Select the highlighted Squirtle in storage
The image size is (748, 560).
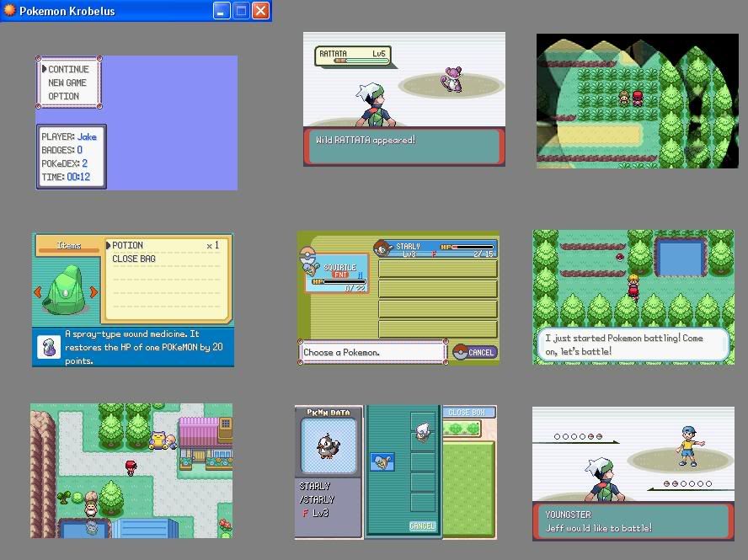pyautogui.click(x=382, y=462)
